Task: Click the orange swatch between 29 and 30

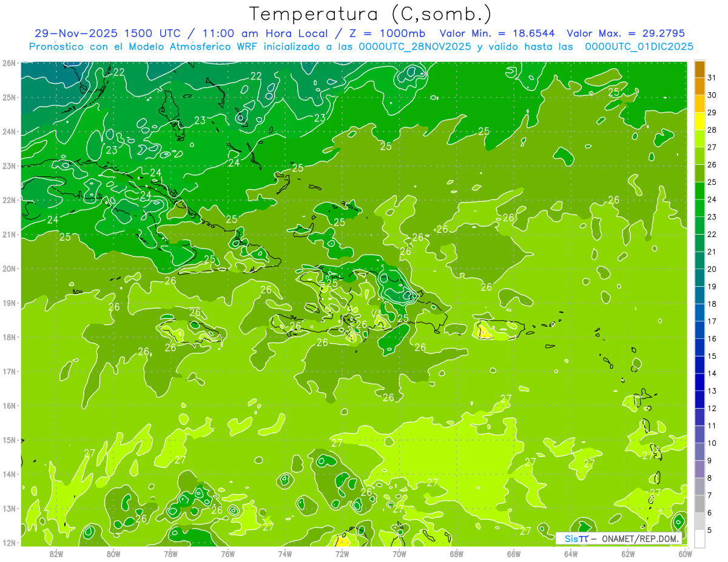Action: (x=699, y=104)
